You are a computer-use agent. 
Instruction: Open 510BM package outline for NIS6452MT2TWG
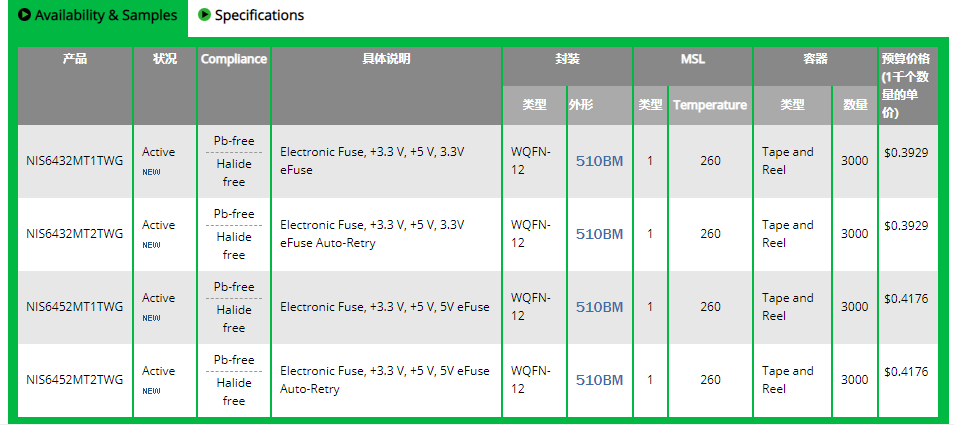point(599,380)
